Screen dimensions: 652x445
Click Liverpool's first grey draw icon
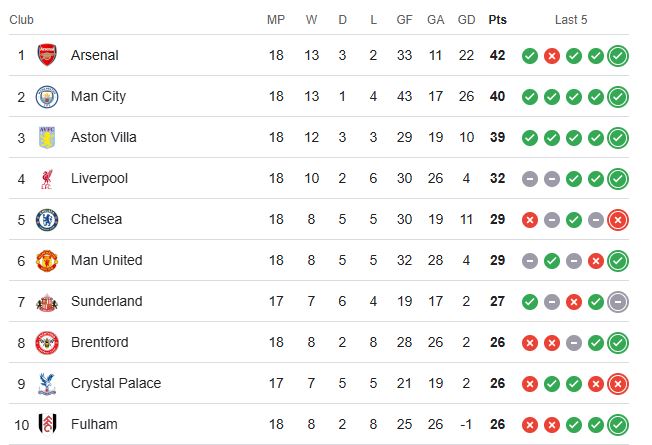pyautogui.click(x=529, y=178)
